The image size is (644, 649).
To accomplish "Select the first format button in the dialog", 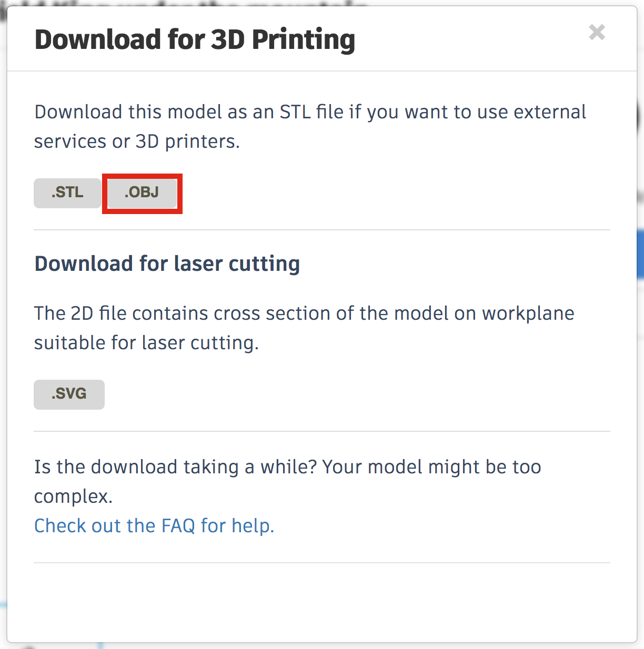I will pyautogui.click(x=67, y=193).
